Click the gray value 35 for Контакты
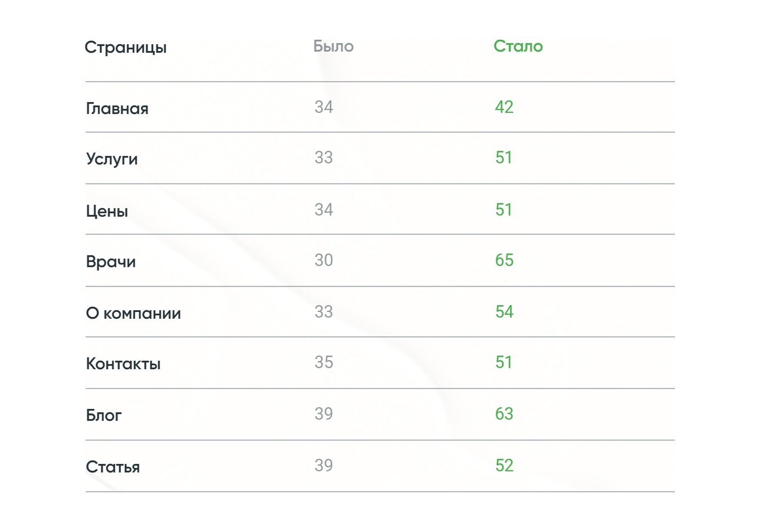760x532 pixels. click(x=323, y=362)
